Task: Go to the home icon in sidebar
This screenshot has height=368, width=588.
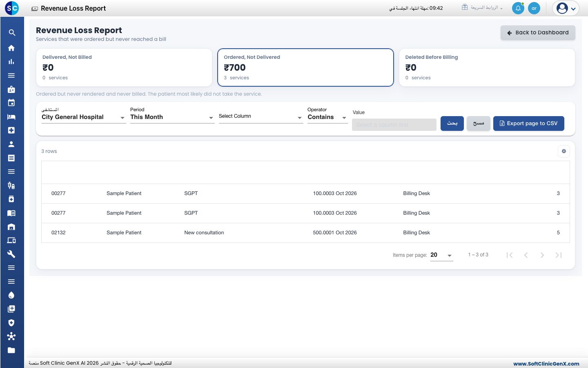Action: pos(11,48)
